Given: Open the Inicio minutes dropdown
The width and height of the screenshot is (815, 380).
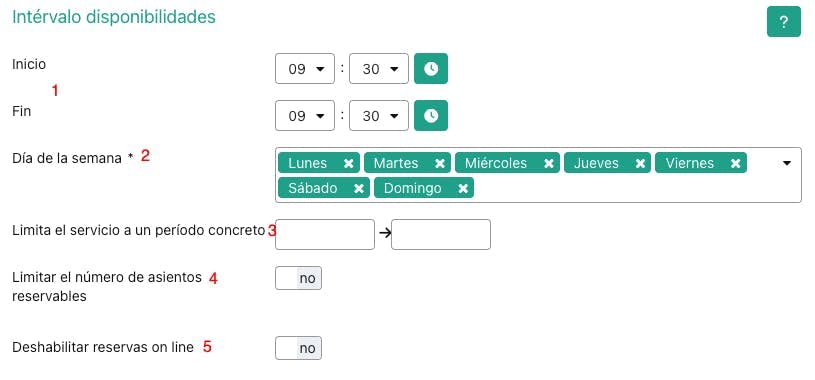Looking at the screenshot, I should coord(379,69).
